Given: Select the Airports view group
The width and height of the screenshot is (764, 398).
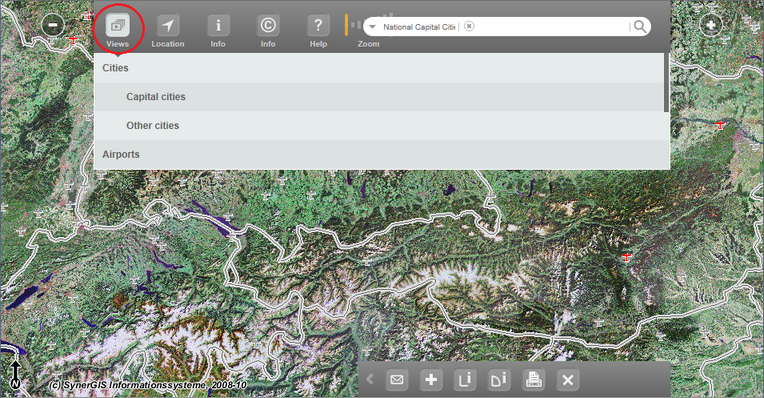Looking at the screenshot, I should point(379,154).
